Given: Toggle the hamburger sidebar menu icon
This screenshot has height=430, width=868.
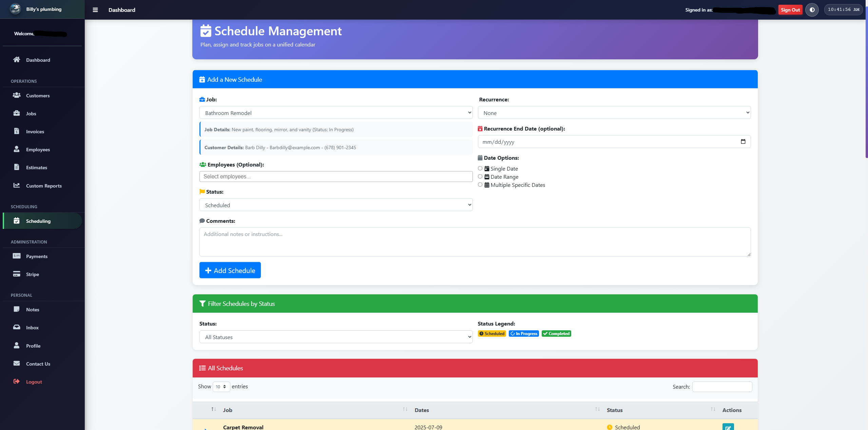Looking at the screenshot, I should tap(95, 10).
